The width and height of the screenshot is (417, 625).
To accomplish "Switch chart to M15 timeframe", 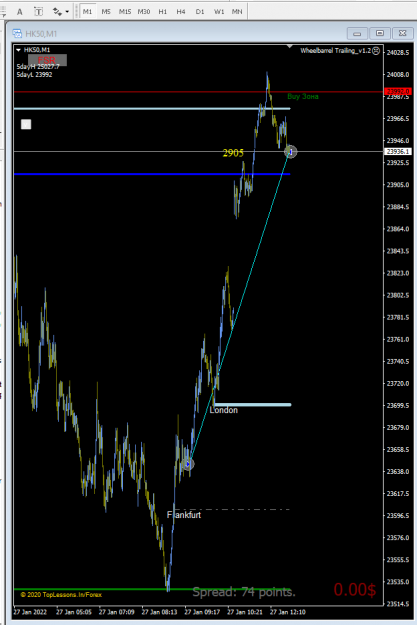I will 125,12.
